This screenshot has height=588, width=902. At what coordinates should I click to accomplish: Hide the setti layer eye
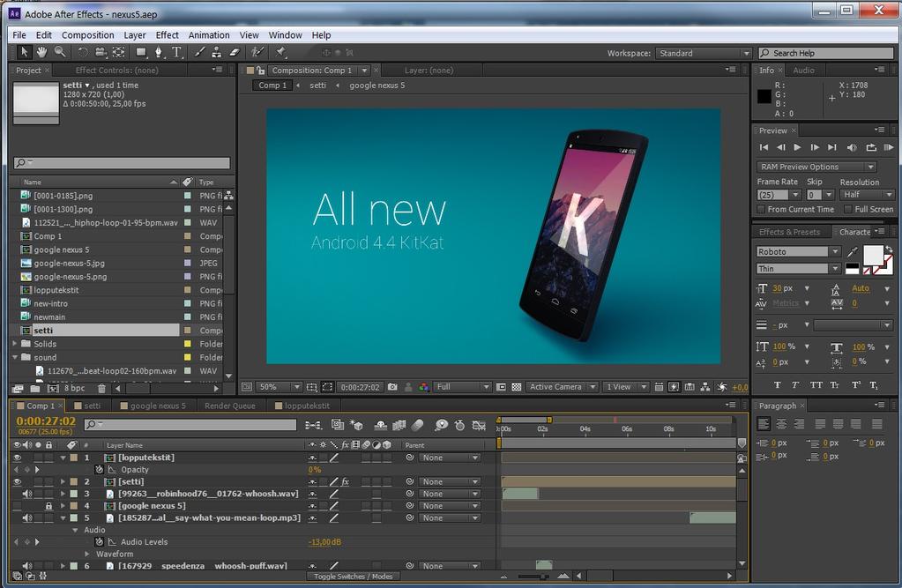point(18,482)
